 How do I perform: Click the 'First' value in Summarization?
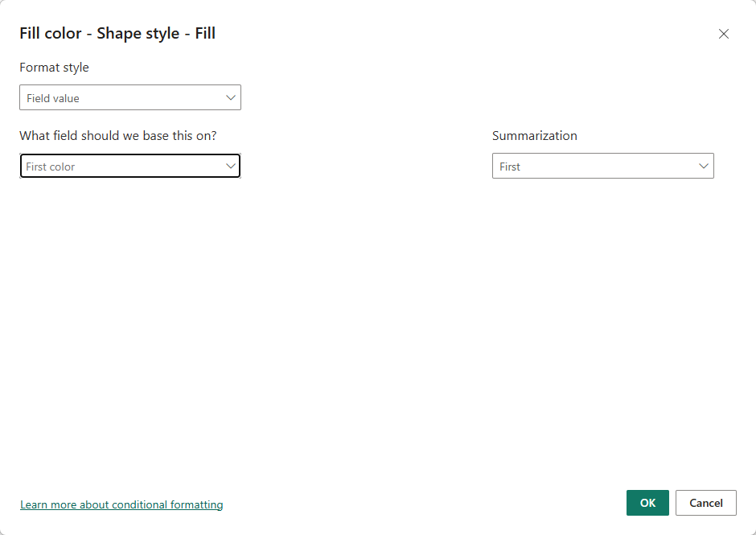pyautogui.click(x=510, y=167)
